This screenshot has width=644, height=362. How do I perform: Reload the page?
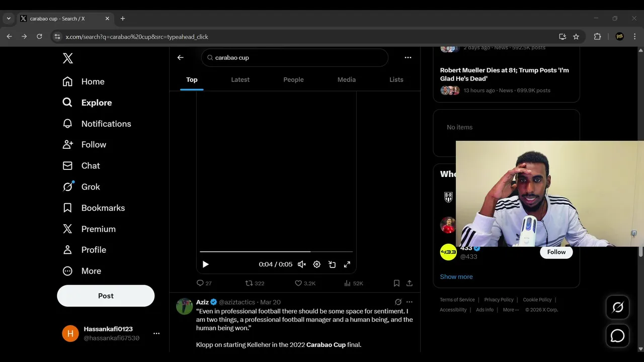pyautogui.click(x=39, y=37)
